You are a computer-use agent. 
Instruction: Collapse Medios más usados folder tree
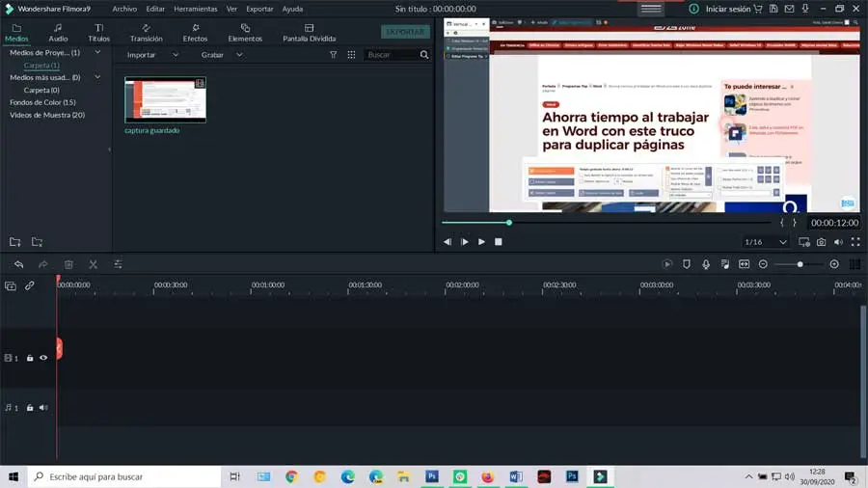click(x=97, y=77)
